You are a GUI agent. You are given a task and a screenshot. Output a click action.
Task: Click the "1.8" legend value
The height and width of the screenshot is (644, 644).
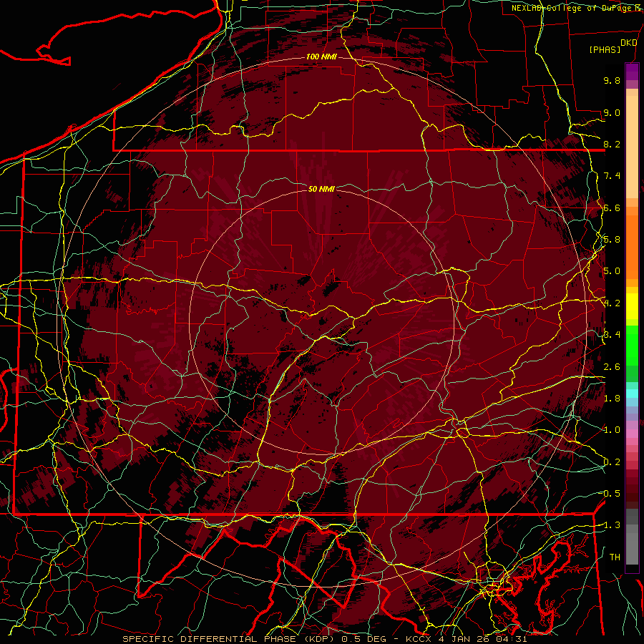pyautogui.click(x=612, y=399)
